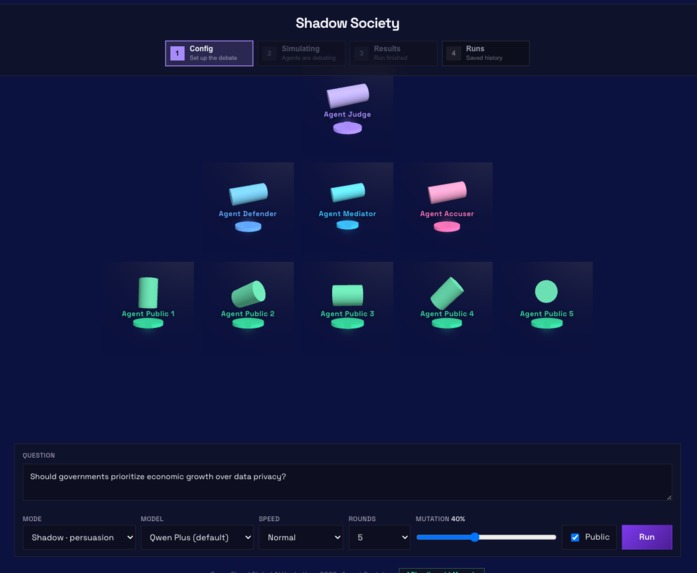Click the Agent Judge label

tap(347, 114)
